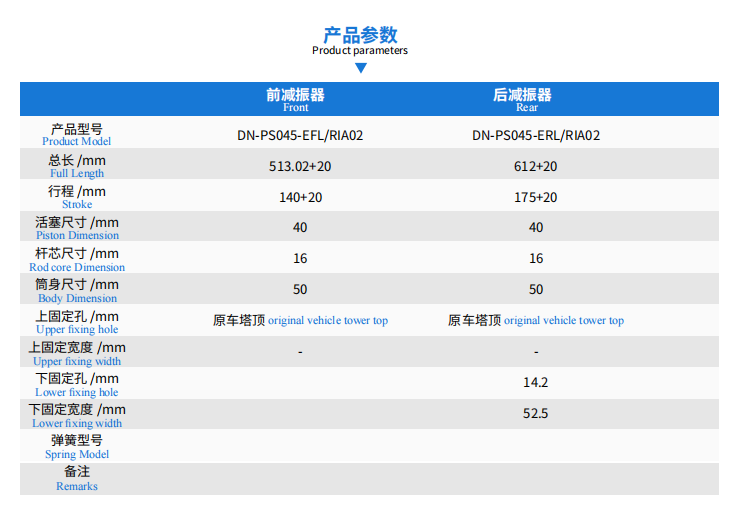
Task: Click the front body dimension value 50
Action: pos(300,290)
